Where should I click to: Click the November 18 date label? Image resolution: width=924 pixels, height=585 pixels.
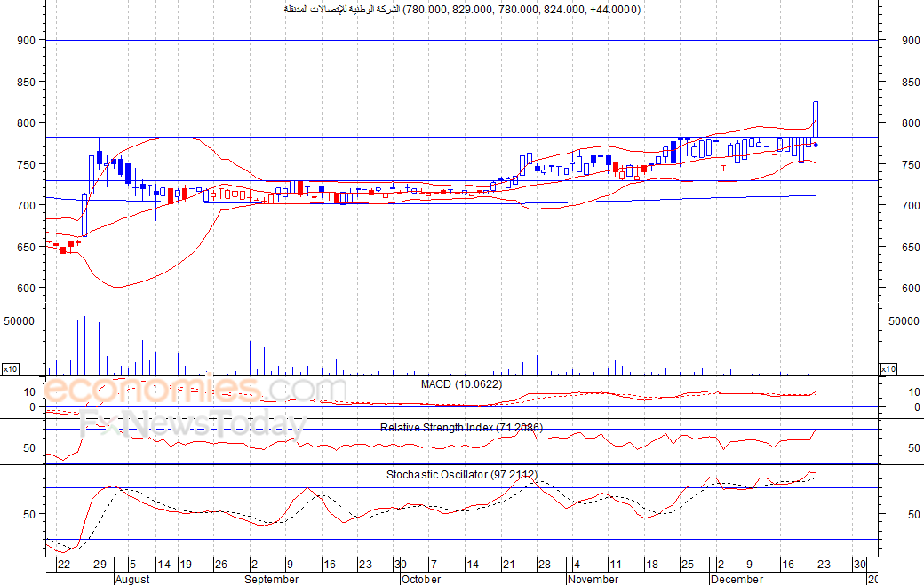point(652,565)
